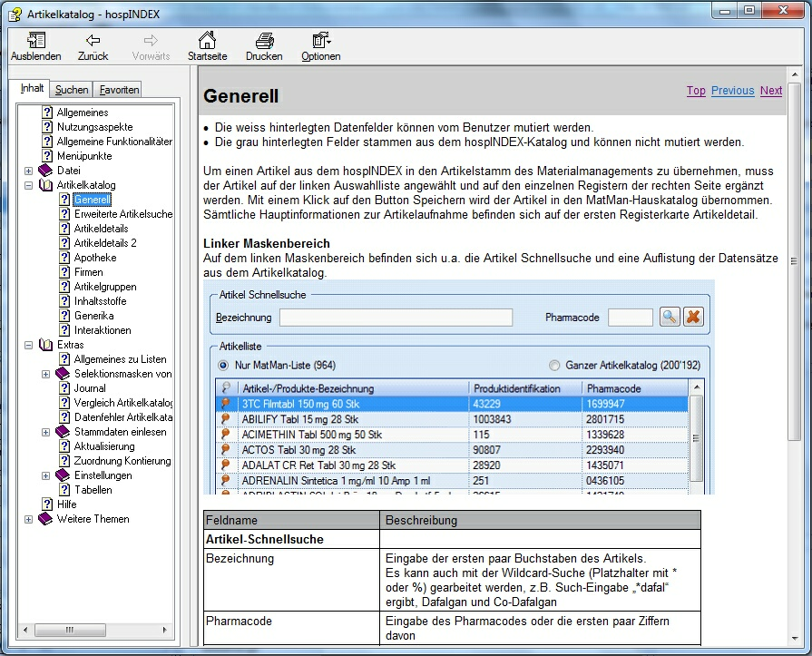Expand the Datei tree node
The width and height of the screenshot is (812, 656).
pyautogui.click(x=29, y=171)
